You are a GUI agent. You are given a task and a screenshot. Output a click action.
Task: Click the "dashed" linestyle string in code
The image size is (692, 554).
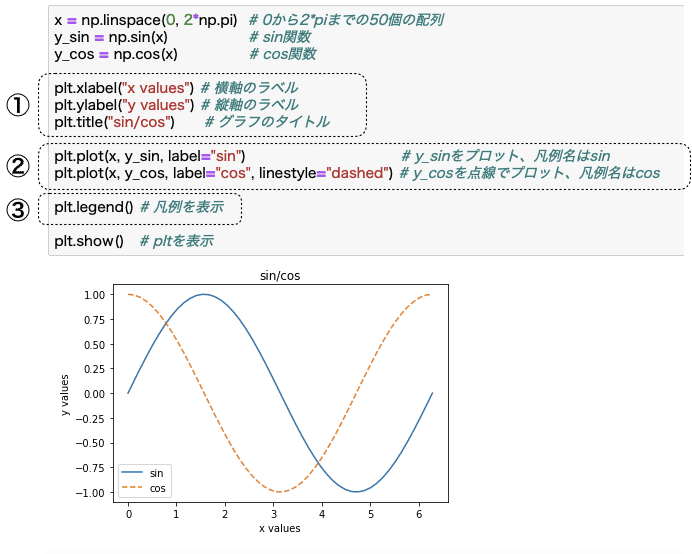pyautogui.click(x=361, y=173)
